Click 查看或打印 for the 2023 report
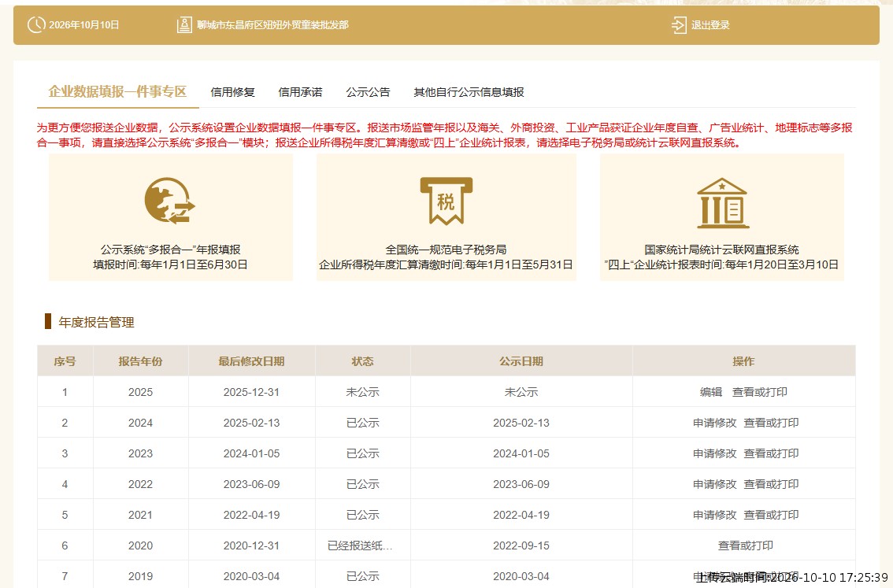 coord(771,453)
